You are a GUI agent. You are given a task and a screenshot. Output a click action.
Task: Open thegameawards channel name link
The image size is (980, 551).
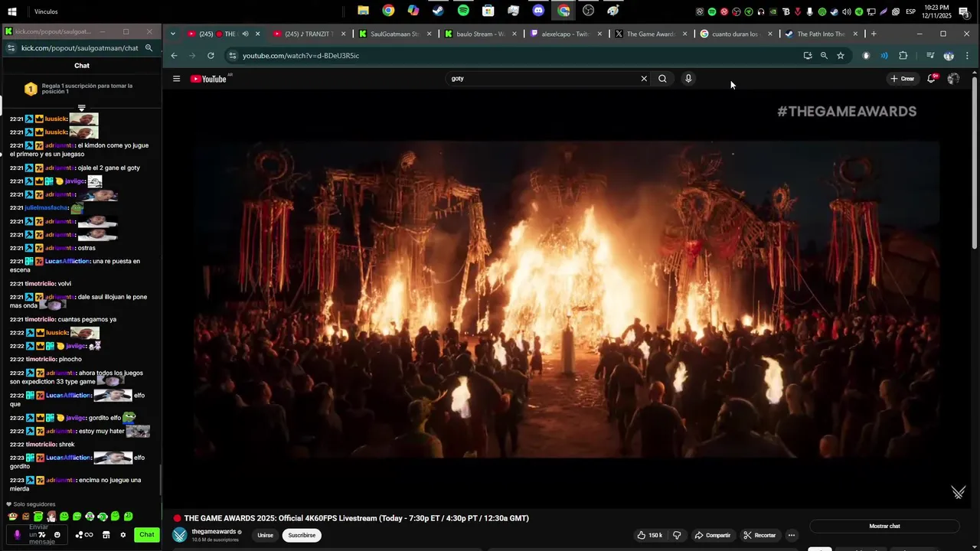(214, 532)
